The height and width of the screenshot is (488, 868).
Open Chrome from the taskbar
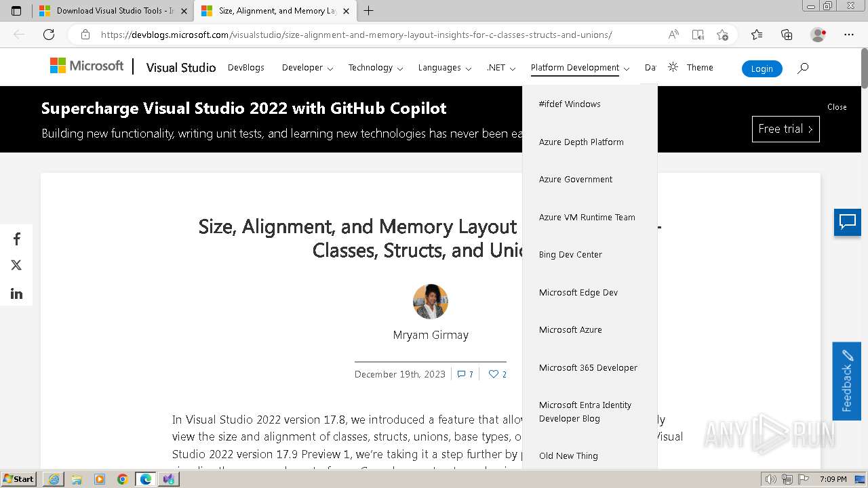point(122,479)
